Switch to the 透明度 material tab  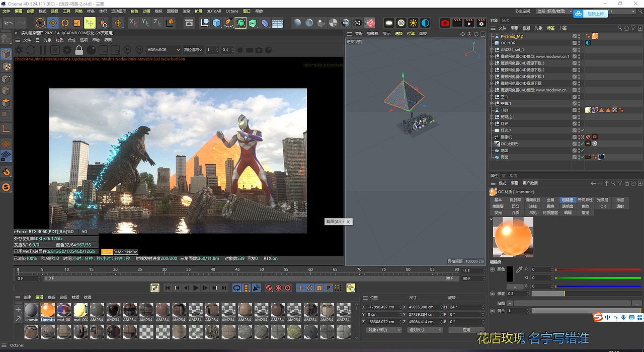coord(568,206)
